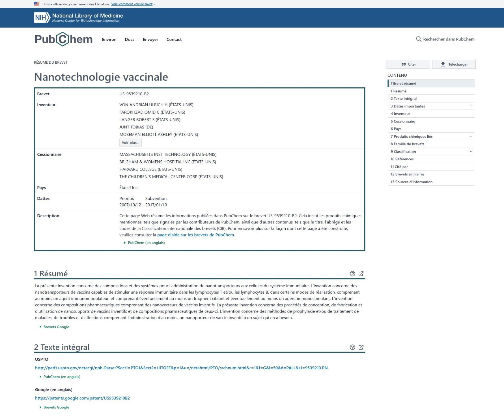Click the Citer quote button
The height and width of the screenshot is (420, 504).
(x=408, y=64)
